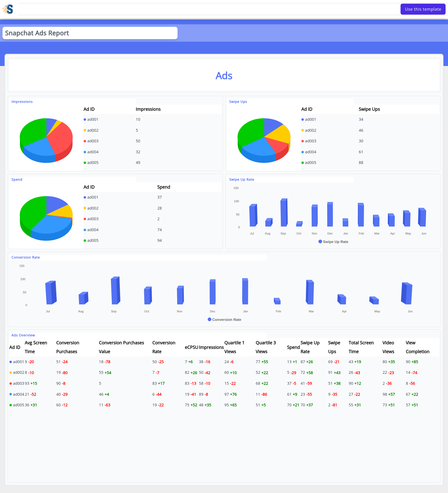Click the Jun bar in Conversion Rate chart

tap(407, 293)
